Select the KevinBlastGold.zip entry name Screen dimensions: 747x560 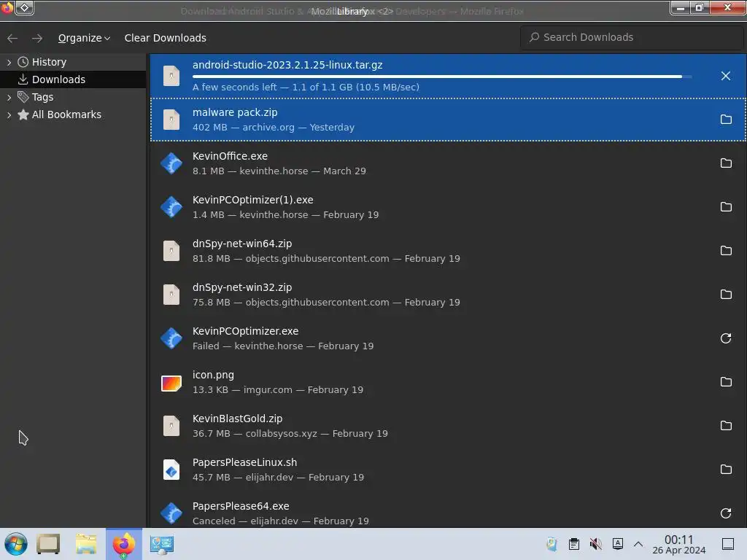237,419
